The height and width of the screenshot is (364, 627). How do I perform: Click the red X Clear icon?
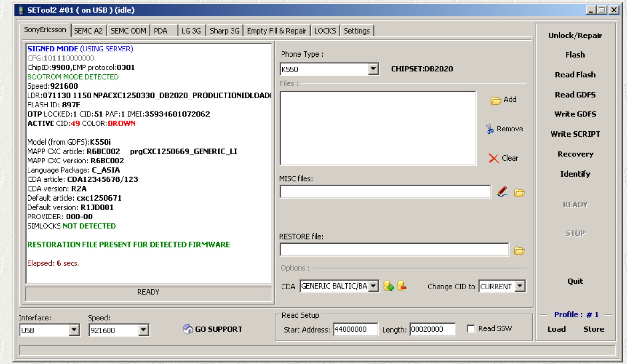pyautogui.click(x=494, y=158)
